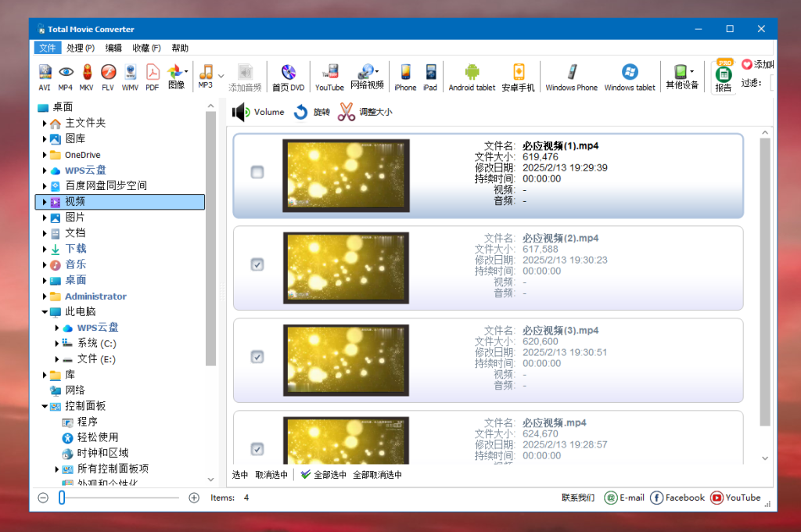801x532 pixels.
Task: Click the scissors resize icon
Action: [x=347, y=113]
